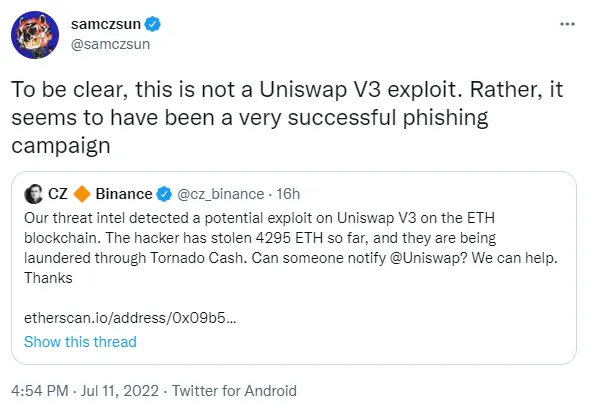Click CZ Binance's verified checkmark badge
593x408 pixels.
coord(164,194)
